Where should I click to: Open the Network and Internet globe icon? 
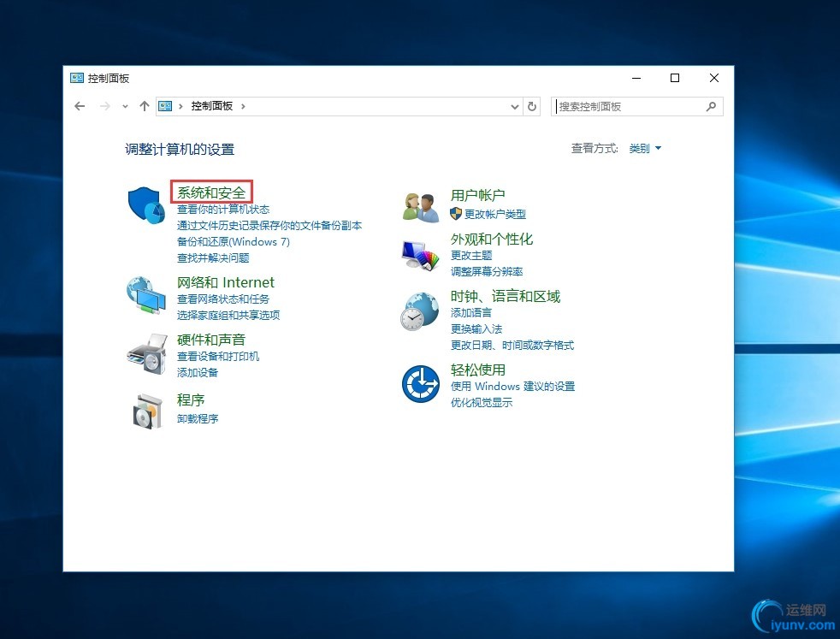[x=145, y=295]
